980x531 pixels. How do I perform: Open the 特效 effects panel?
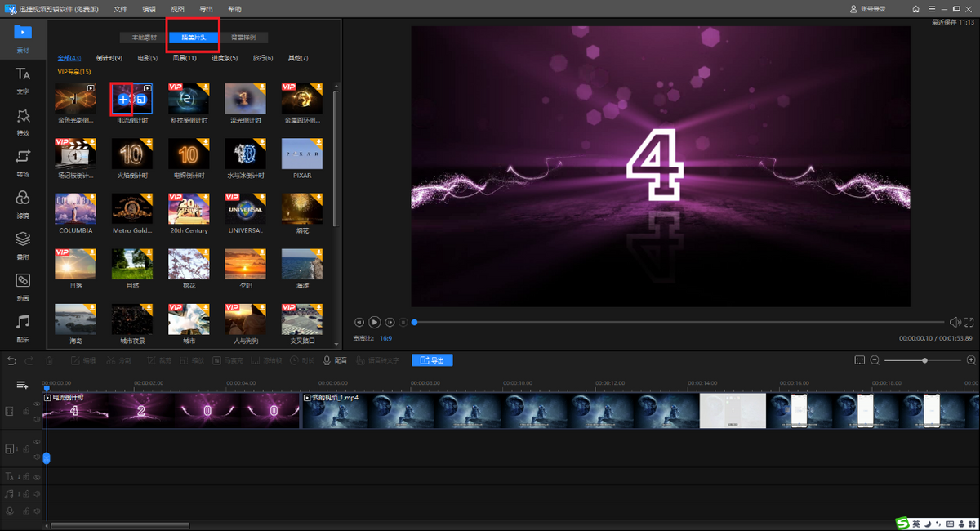(23, 122)
